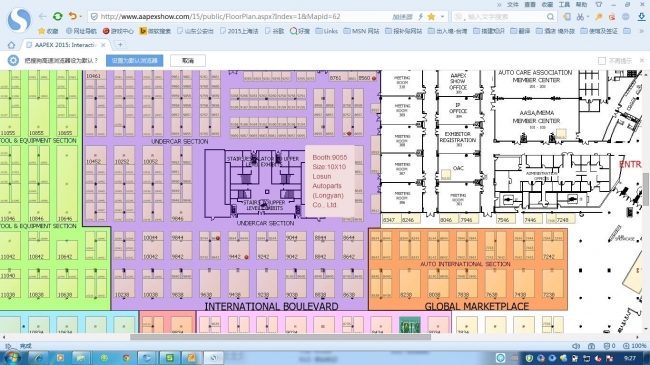The height and width of the screenshot is (365, 650).
Task: Click the orange undo closed tab icon
Action: [x=73, y=16]
